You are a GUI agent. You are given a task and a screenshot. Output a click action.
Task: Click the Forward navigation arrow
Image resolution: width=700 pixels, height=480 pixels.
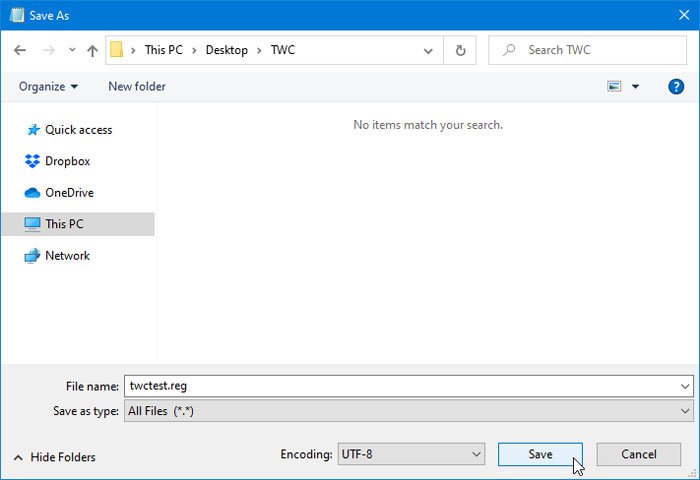[x=46, y=50]
